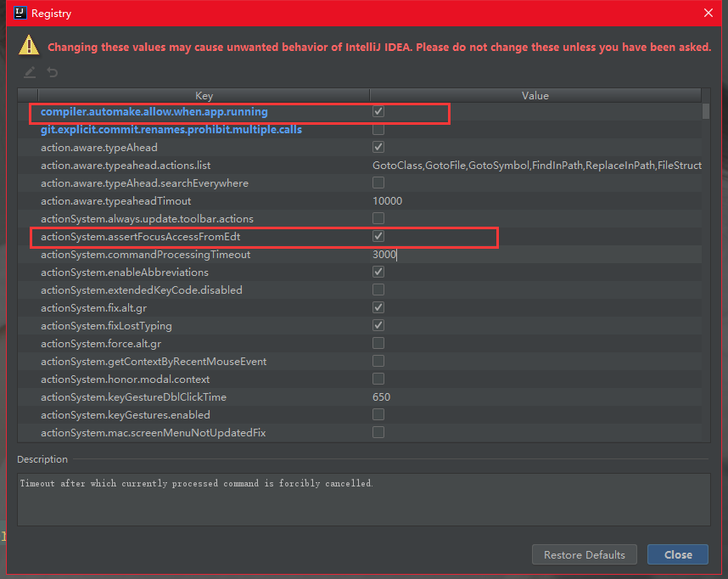Screen dimensions: 728x579
Task: Check actionSystem.always.update.toolbar.actions box
Action: point(378,218)
